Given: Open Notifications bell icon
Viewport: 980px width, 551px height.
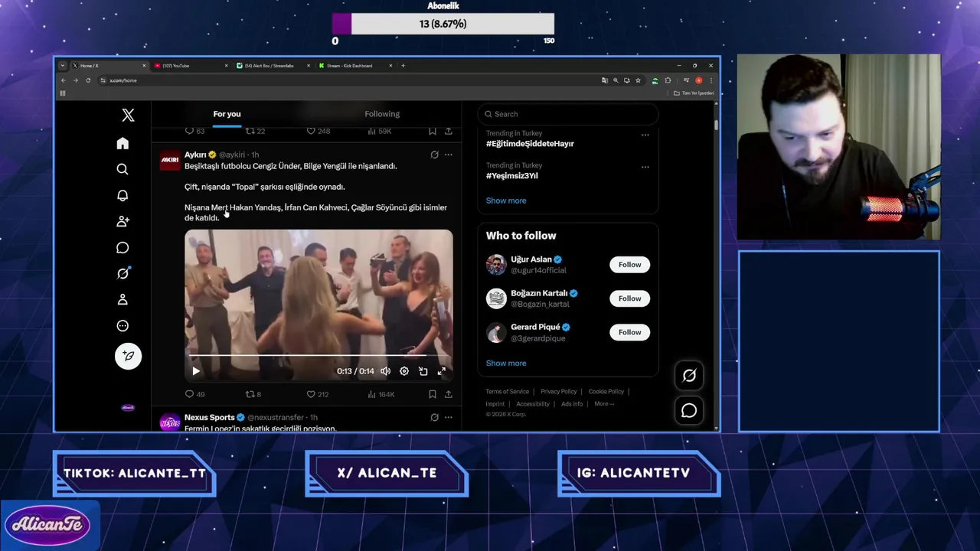Looking at the screenshot, I should [x=122, y=195].
